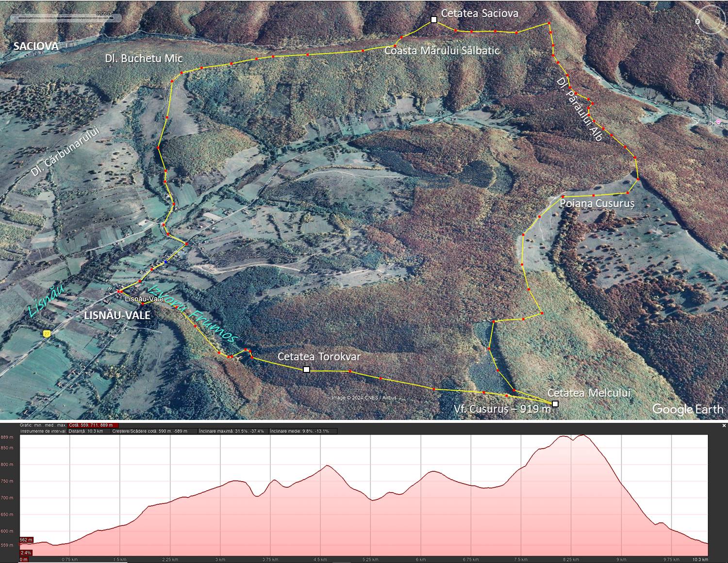
Task: Click the road 27 shield marker
Action: 47,334
